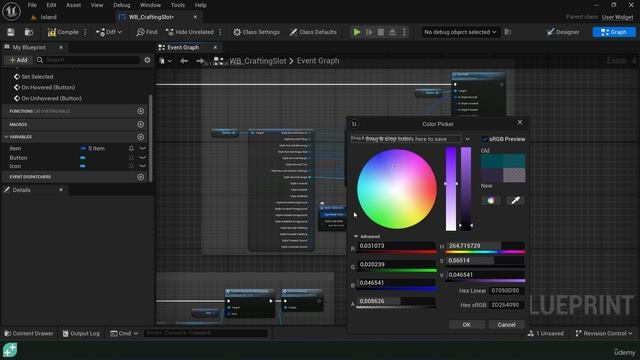
Task: Focus the My Blueprint search field
Action: [x=88, y=60]
